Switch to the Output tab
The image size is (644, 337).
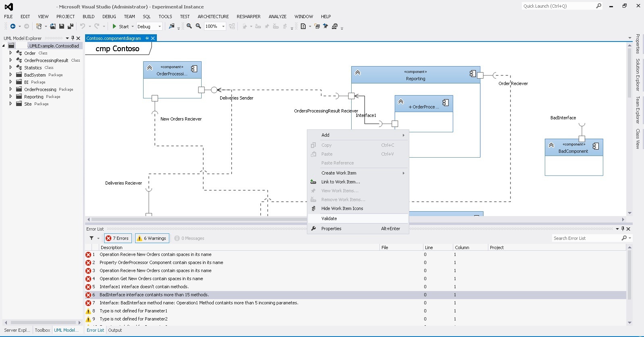pos(115,330)
